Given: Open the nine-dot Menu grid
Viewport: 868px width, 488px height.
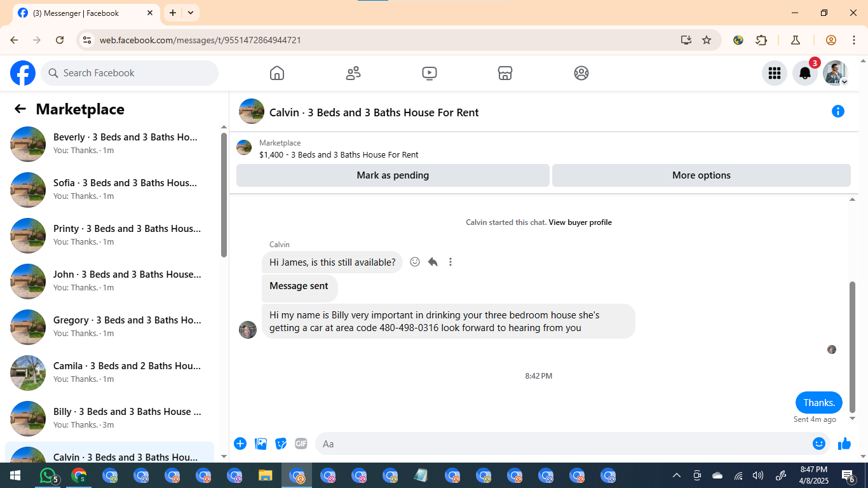Looking at the screenshot, I should [775, 73].
